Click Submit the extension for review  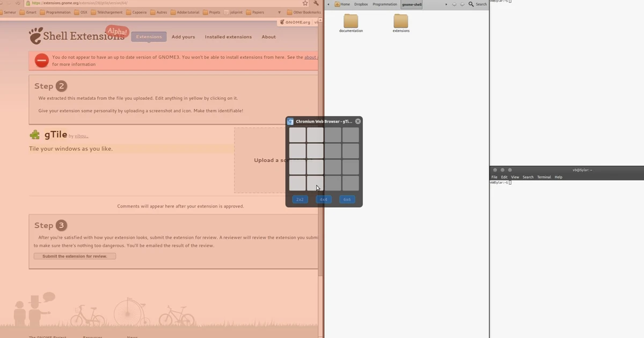[x=74, y=256]
